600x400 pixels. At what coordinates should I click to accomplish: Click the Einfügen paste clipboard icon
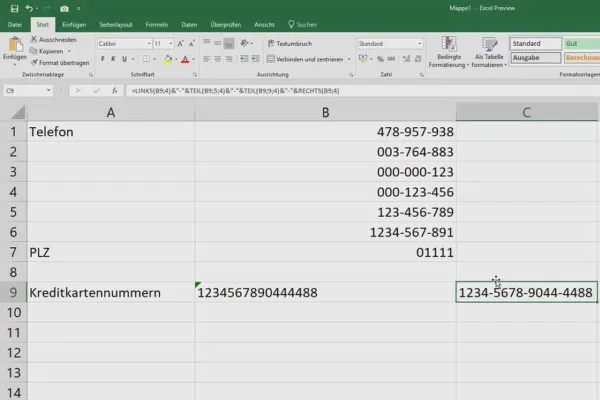point(15,45)
